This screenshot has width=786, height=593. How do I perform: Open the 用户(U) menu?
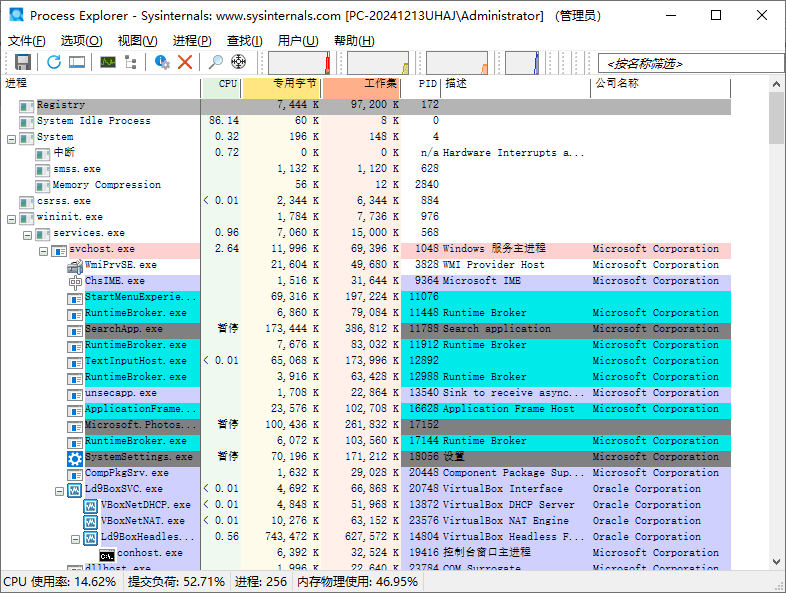pos(298,41)
